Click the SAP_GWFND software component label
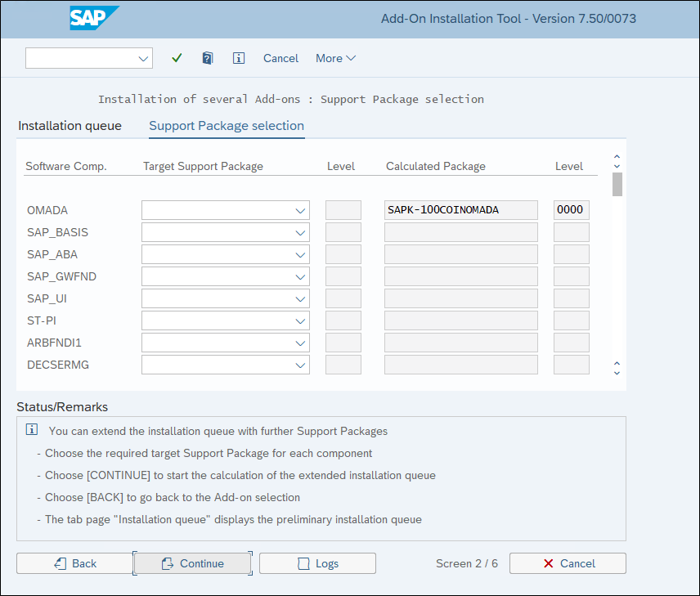Screen dimensions: 700x596 coord(61,277)
